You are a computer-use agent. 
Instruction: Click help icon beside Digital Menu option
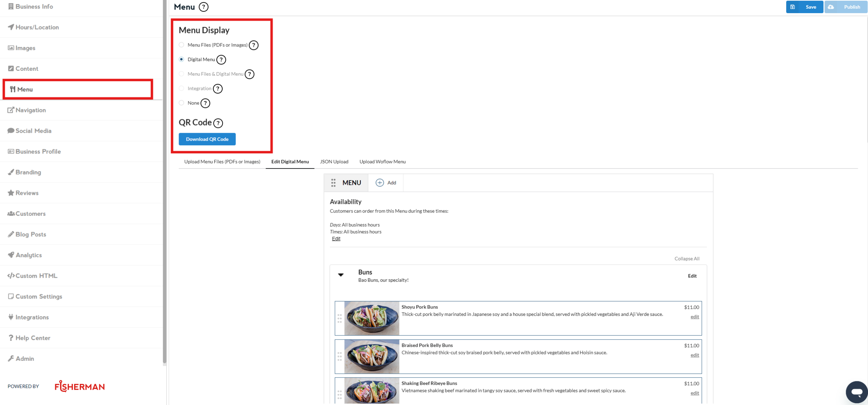[221, 60]
